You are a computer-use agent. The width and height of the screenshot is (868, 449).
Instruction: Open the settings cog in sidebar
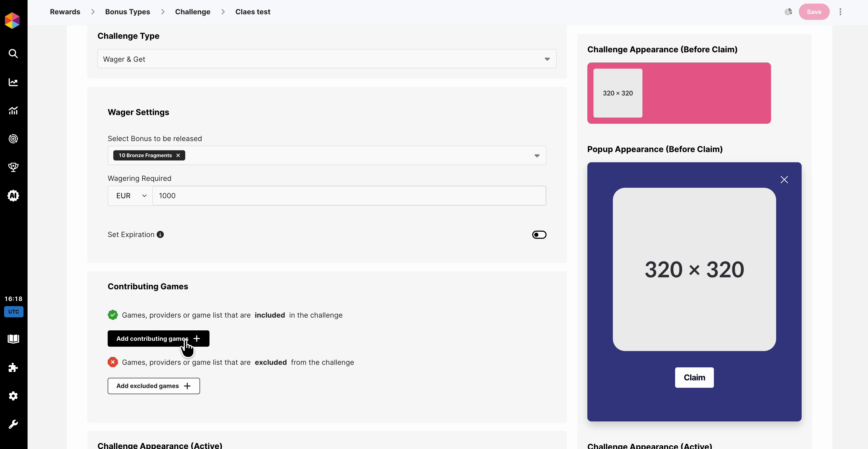[13, 396]
